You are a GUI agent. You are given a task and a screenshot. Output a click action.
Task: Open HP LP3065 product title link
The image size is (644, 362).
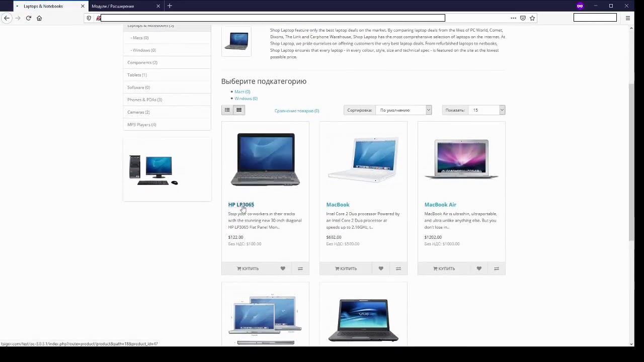point(241,205)
